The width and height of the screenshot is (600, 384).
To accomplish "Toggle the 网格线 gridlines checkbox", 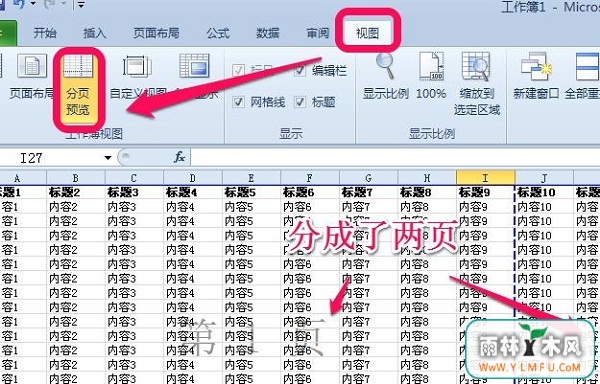I will (x=239, y=102).
